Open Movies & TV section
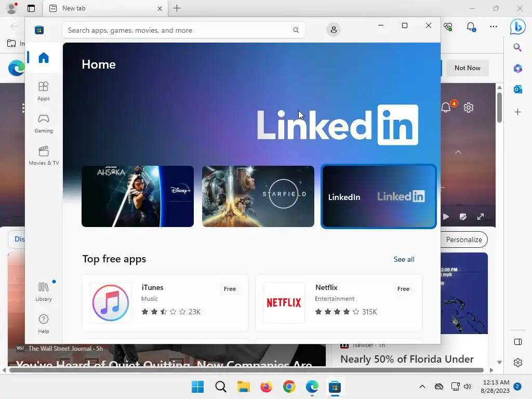 (44, 155)
